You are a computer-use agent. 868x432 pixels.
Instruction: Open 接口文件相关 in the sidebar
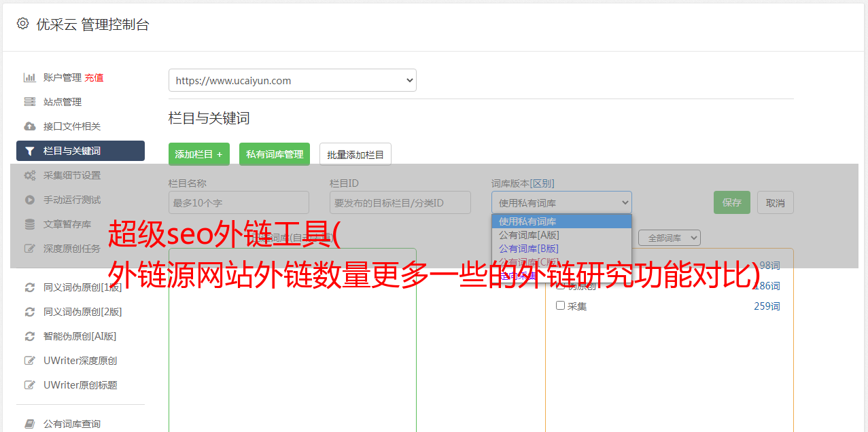[72, 126]
